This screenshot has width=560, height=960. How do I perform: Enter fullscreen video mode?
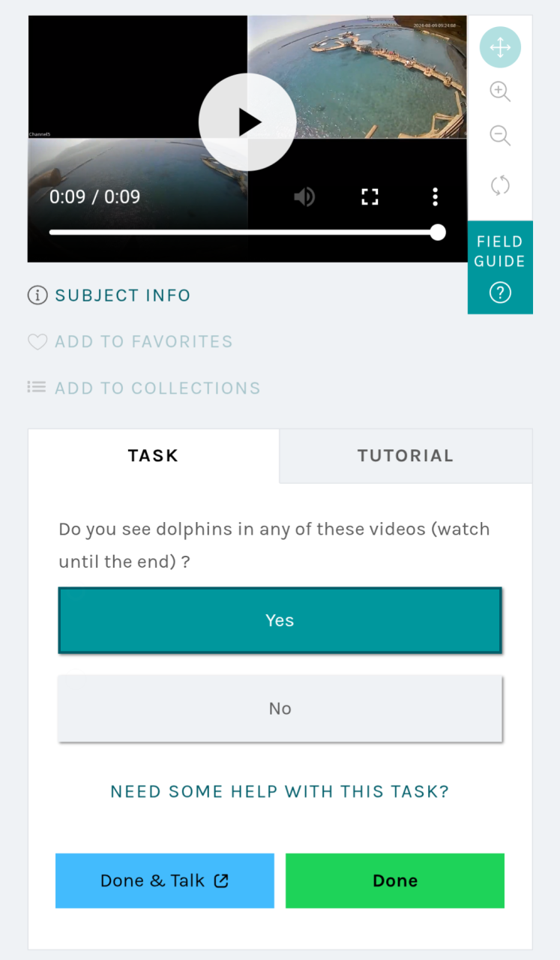pyautogui.click(x=370, y=197)
